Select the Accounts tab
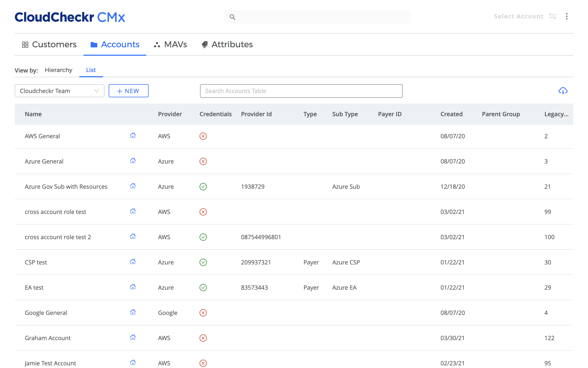Image resolution: width=588 pixels, height=368 pixels. click(x=115, y=44)
